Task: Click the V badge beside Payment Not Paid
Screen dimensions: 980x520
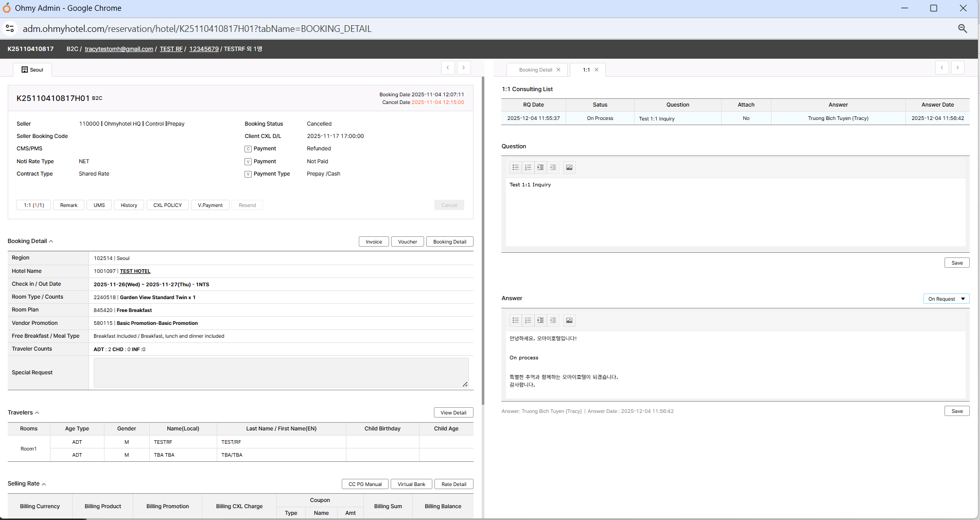Action: [x=248, y=162]
